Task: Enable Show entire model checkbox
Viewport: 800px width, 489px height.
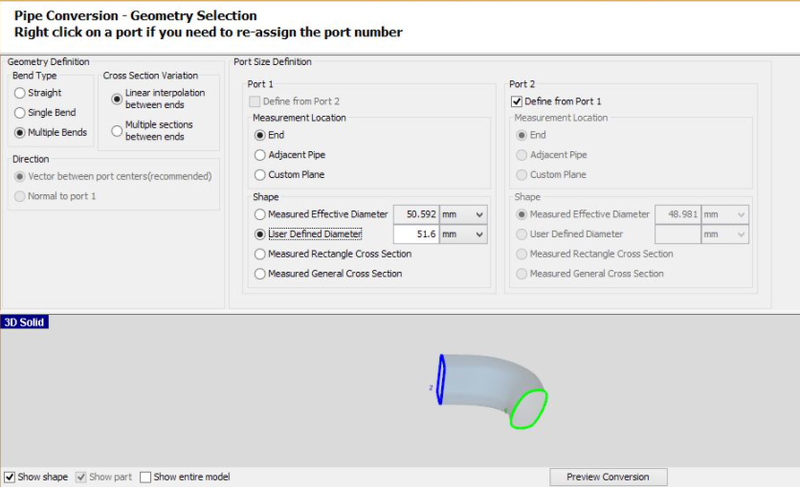Action: [145, 477]
